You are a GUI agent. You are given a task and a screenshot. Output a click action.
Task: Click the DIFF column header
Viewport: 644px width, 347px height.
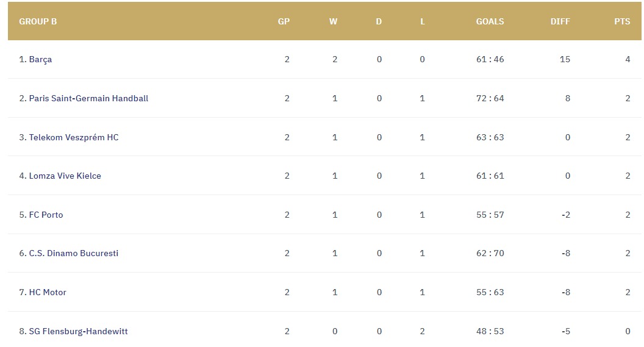[x=560, y=21]
